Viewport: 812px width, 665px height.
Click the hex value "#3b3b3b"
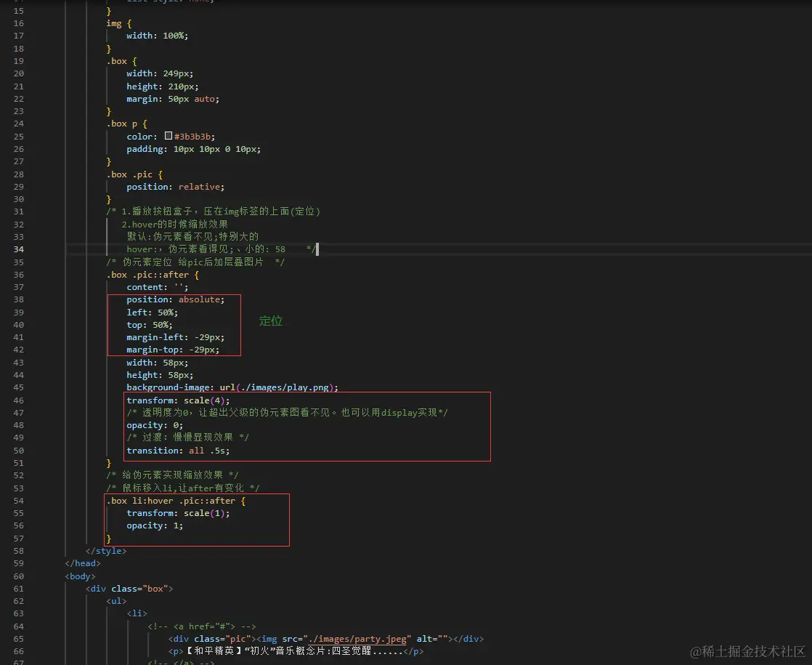click(x=192, y=137)
